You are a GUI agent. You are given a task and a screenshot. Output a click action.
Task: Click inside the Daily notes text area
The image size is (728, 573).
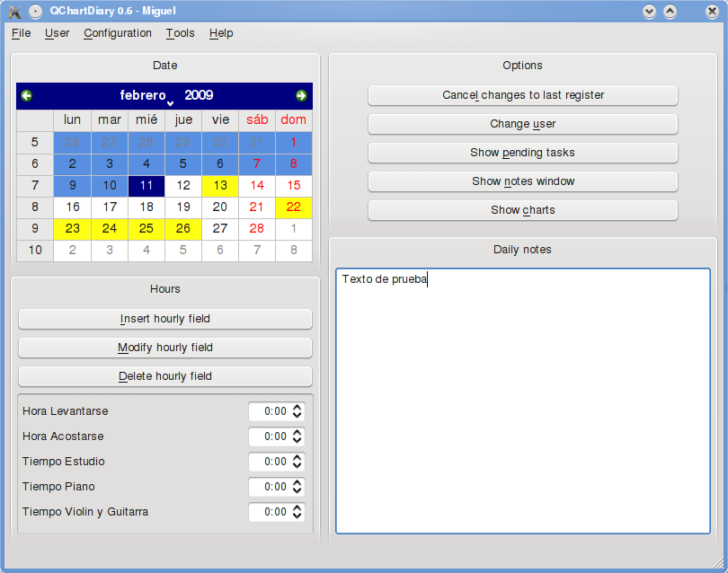tap(523, 401)
